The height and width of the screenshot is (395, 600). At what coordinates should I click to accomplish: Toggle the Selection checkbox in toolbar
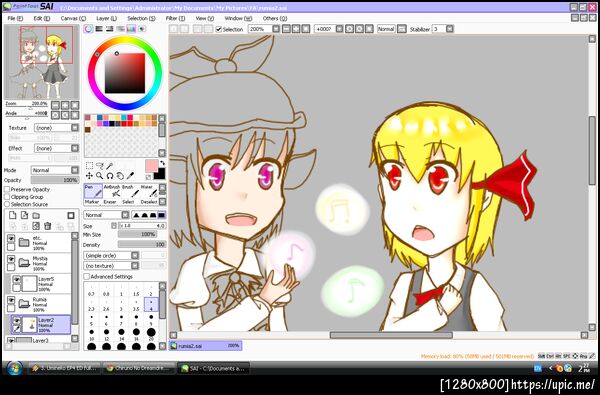(x=218, y=29)
